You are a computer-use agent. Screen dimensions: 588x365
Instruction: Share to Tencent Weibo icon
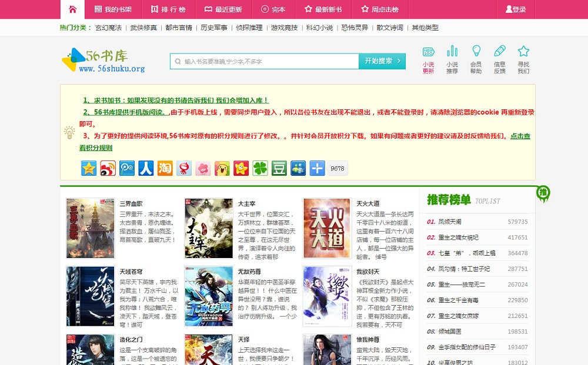[x=127, y=168]
